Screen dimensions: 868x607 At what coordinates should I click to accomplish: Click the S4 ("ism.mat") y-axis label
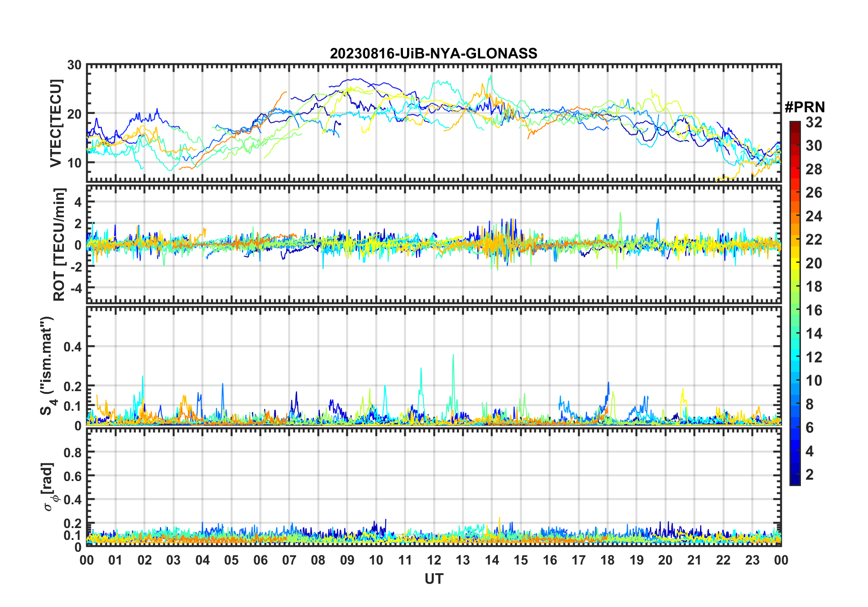pos(47,366)
